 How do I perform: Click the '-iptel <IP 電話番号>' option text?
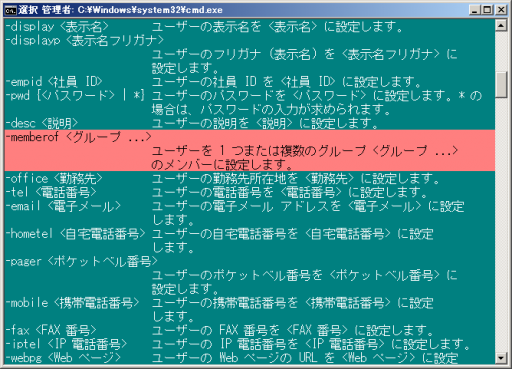(x=66, y=344)
